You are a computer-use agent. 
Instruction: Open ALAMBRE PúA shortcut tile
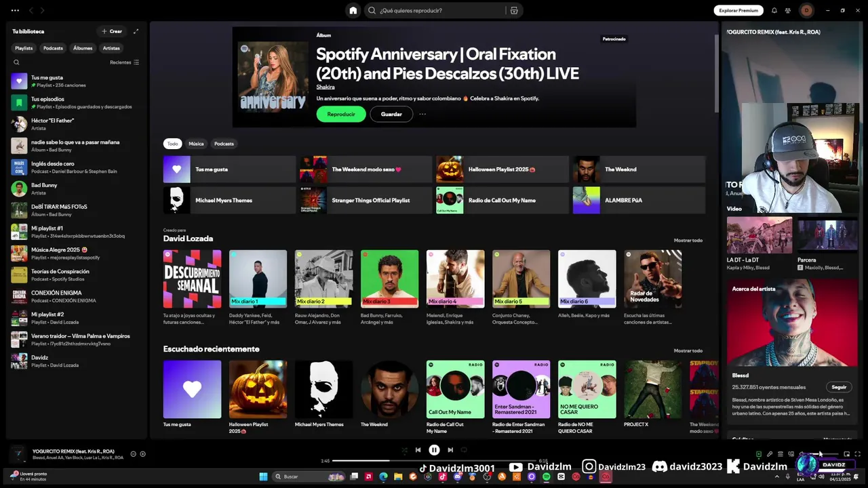[x=639, y=200]
